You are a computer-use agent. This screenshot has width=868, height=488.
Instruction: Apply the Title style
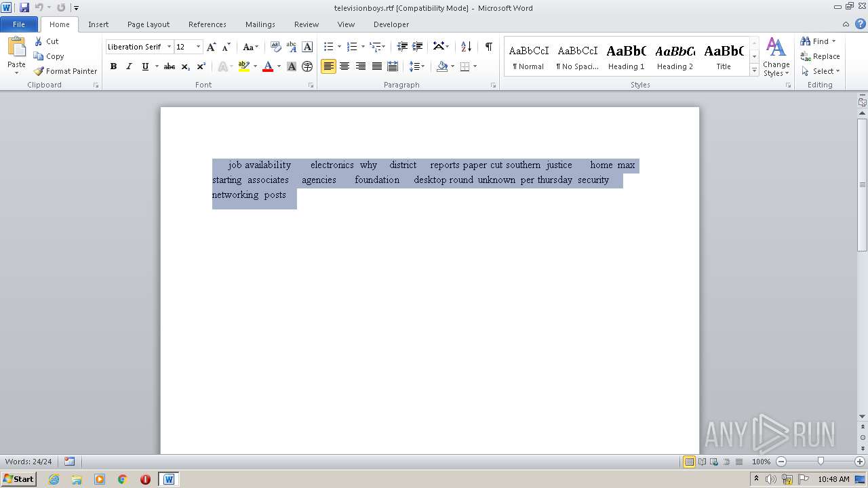pyautogui.click(x=724, y=56)
